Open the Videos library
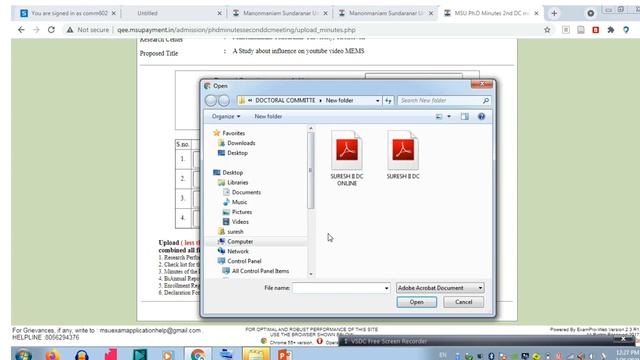This screenshot has height=360, width=640. click(x=240, y=222)
